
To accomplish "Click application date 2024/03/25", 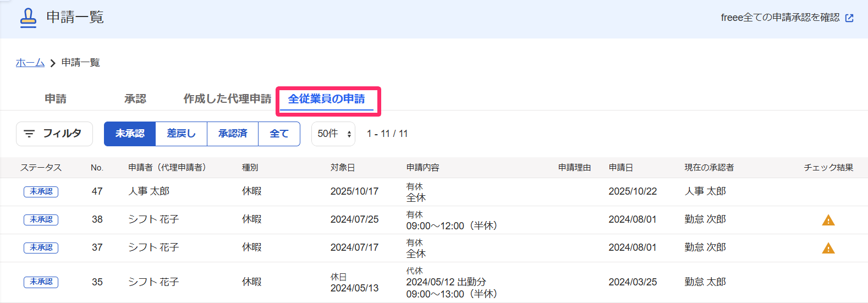I will (x=633, y=282).
